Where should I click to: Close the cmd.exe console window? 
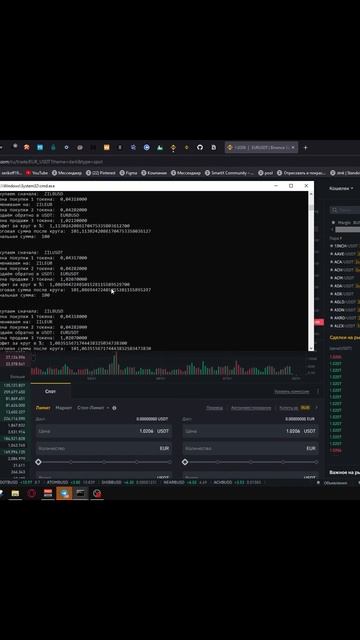tap(306, 186)
